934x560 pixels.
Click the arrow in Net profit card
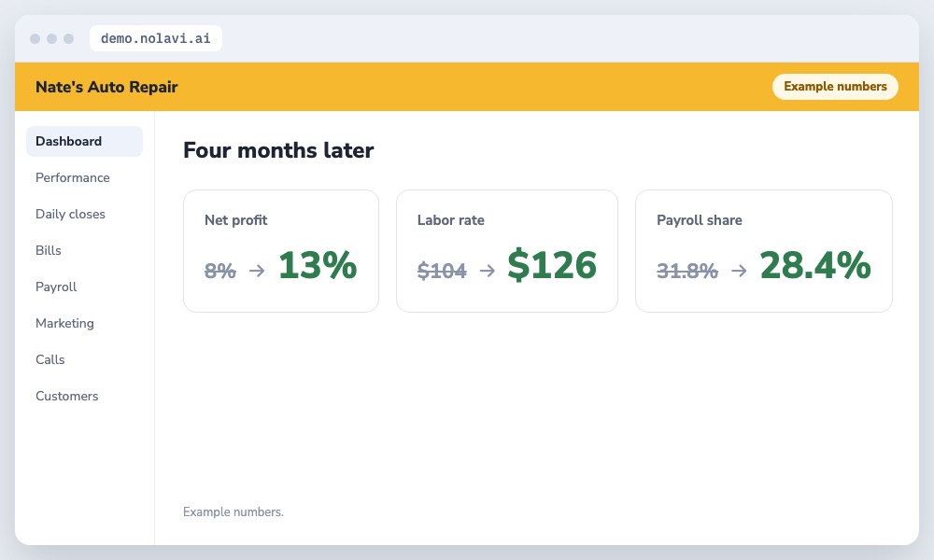pos(258,271)
